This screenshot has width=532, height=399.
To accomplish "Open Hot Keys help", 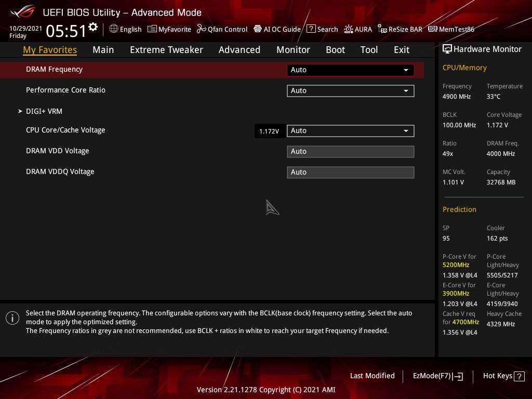I will click(503, 376).
